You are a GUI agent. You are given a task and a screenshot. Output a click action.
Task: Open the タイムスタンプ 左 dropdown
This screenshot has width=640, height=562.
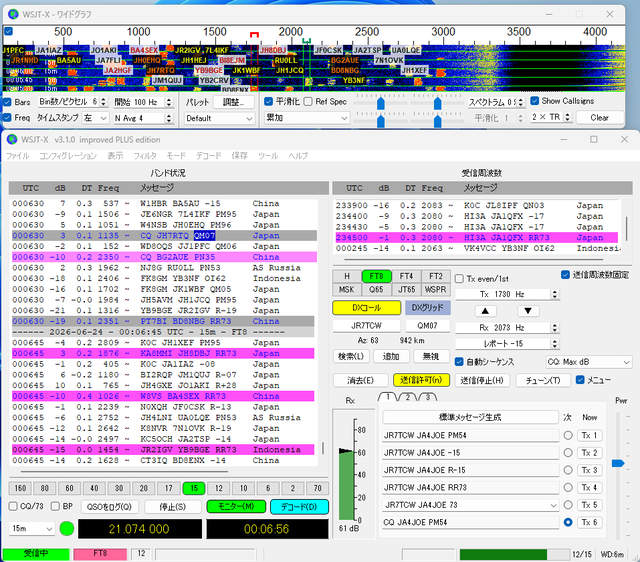95,118
